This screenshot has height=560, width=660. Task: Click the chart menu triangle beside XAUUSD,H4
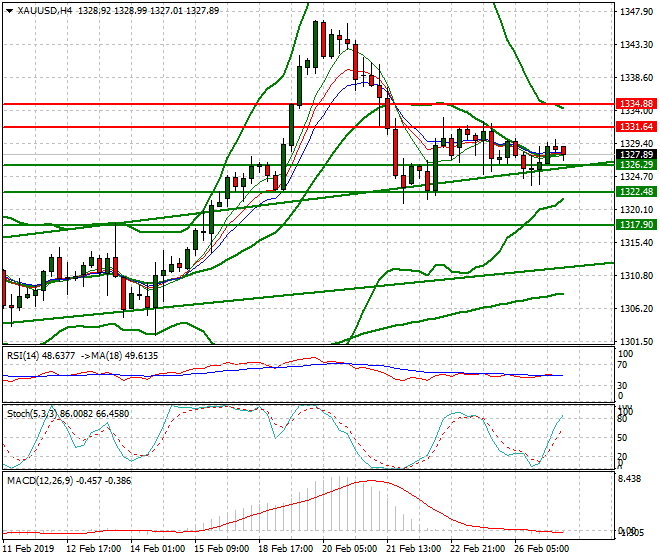point(9,11)
